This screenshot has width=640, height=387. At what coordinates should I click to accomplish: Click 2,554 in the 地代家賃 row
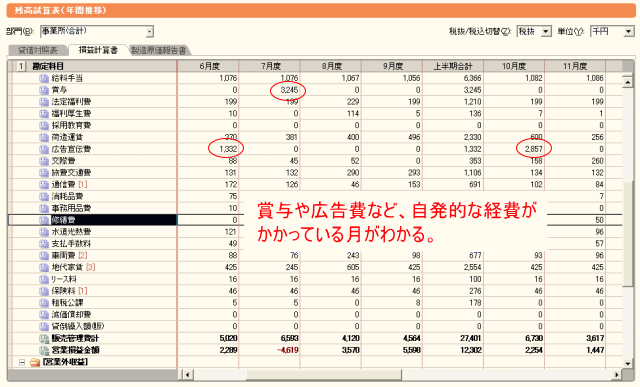473,267
